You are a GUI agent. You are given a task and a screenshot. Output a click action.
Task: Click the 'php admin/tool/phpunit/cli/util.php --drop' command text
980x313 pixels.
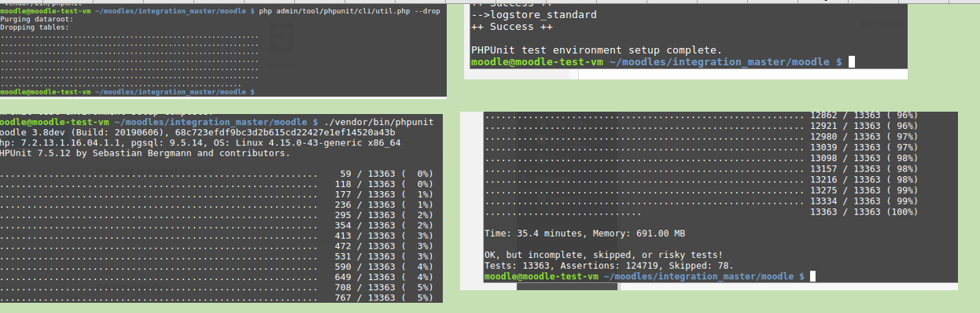click(x=350, y=13)
